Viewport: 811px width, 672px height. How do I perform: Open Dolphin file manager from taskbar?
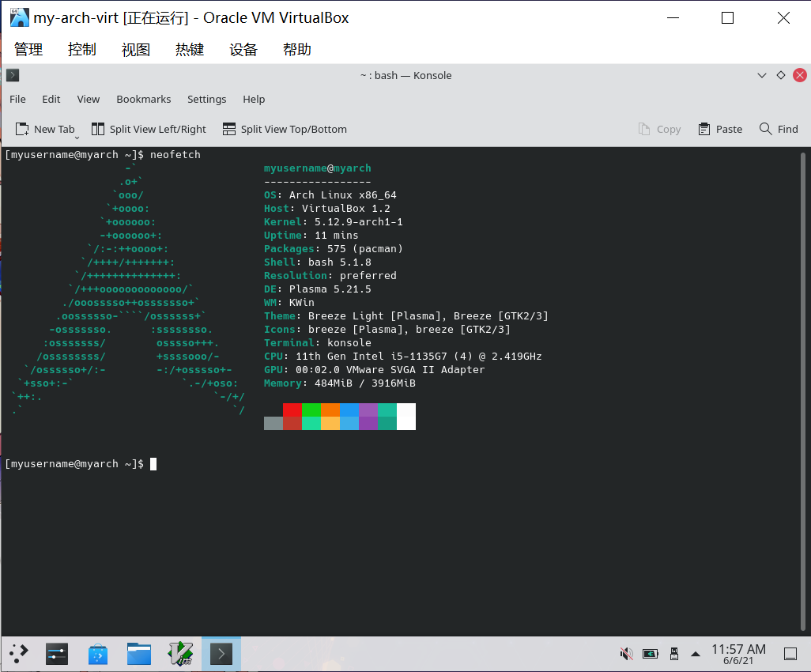[x=139, y=653]
